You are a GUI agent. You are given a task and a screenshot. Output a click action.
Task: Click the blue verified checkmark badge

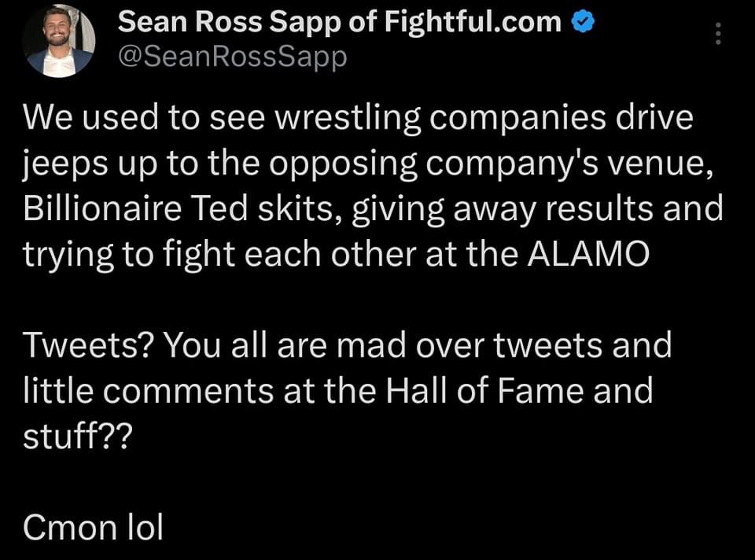(583, 22)
